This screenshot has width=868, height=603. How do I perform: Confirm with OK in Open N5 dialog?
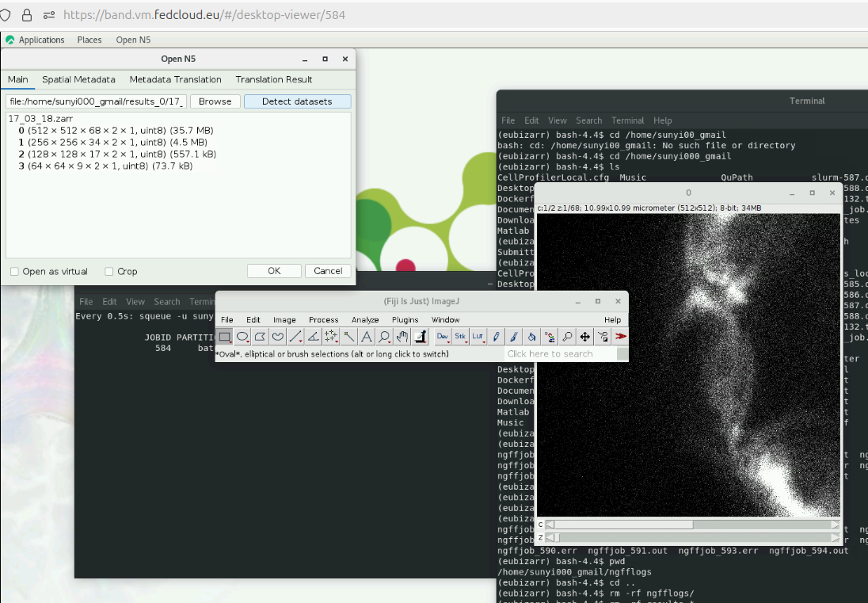[x=274, y=271]
